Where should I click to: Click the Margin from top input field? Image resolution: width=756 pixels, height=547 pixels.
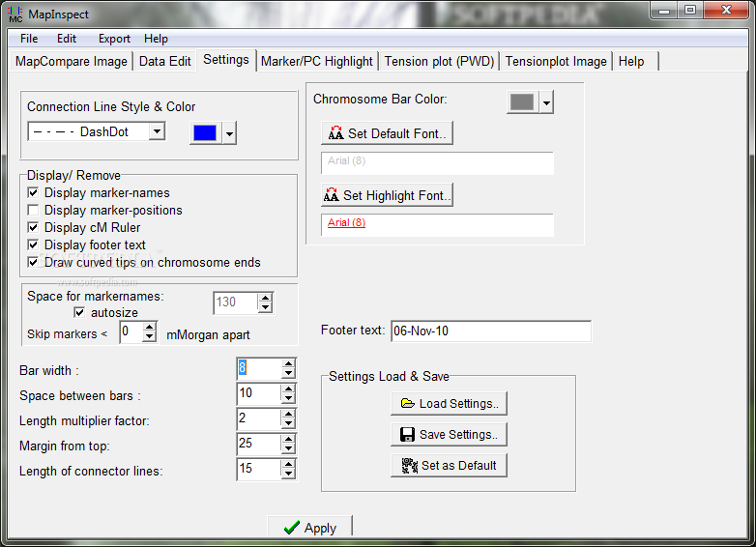259,444
